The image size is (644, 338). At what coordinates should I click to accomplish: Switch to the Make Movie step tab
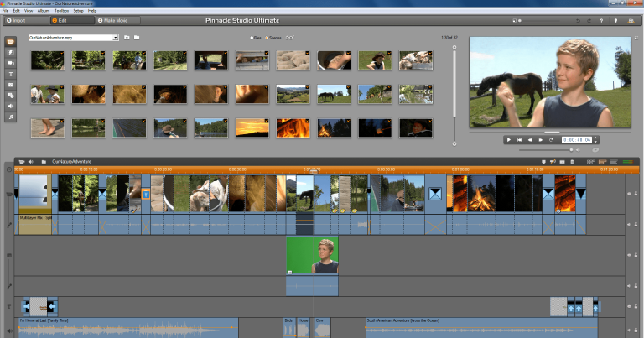coord(118,20)
